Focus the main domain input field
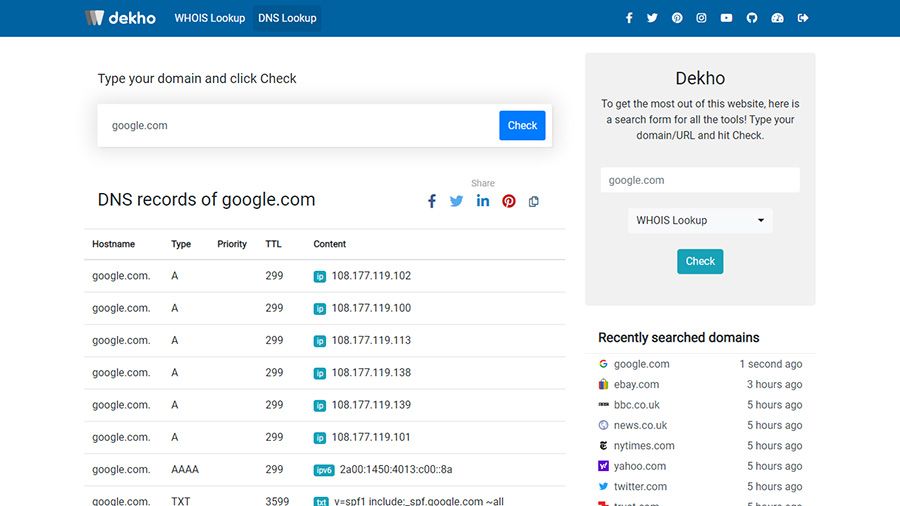 tap(298, 125)
